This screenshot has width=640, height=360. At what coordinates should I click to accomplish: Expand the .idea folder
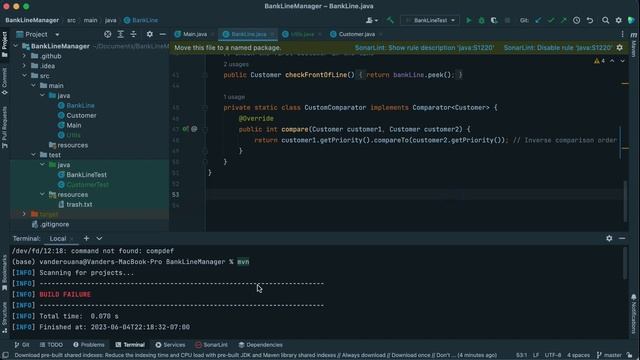coord(24,66)
